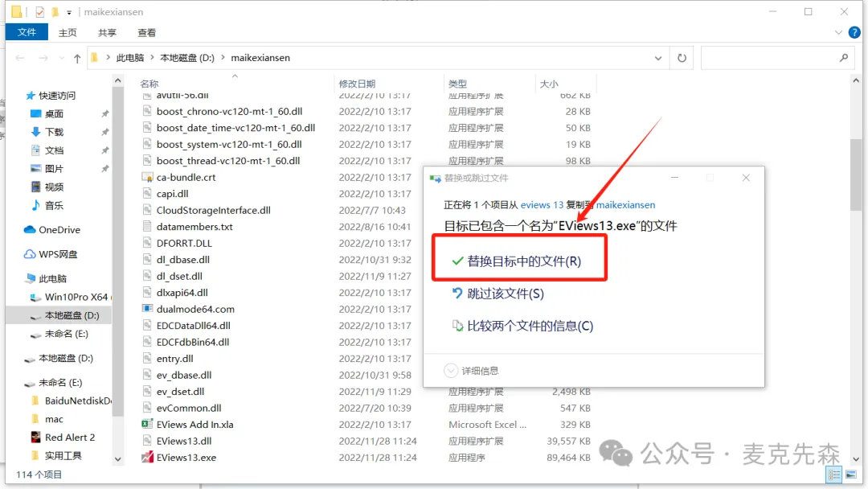868x489 pixels.
Task: Sort by 类型 column header
Action: point(458,84)
